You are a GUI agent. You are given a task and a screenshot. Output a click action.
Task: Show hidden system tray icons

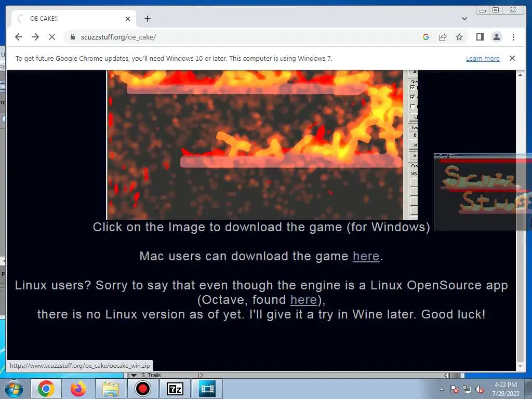(x=442, y=389)
